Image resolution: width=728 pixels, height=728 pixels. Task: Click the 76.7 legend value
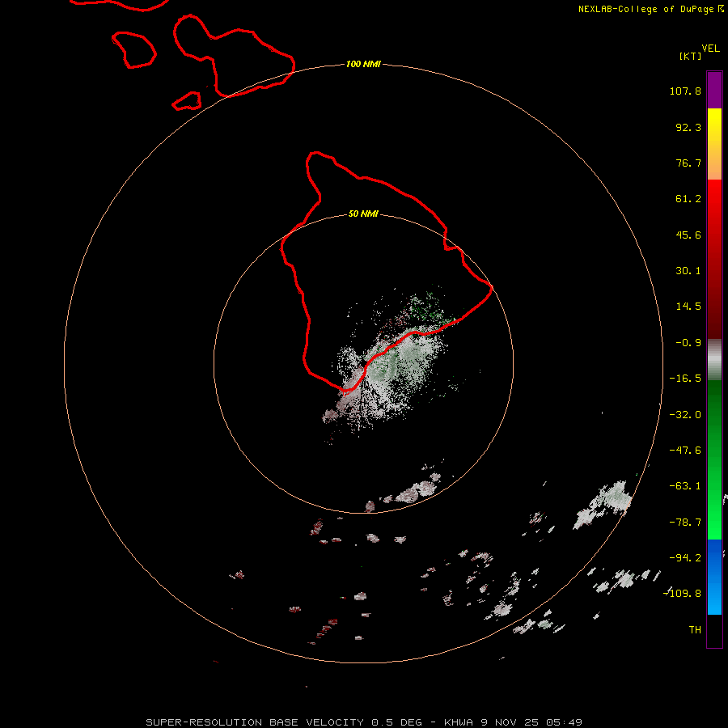(x=688, y=163)
